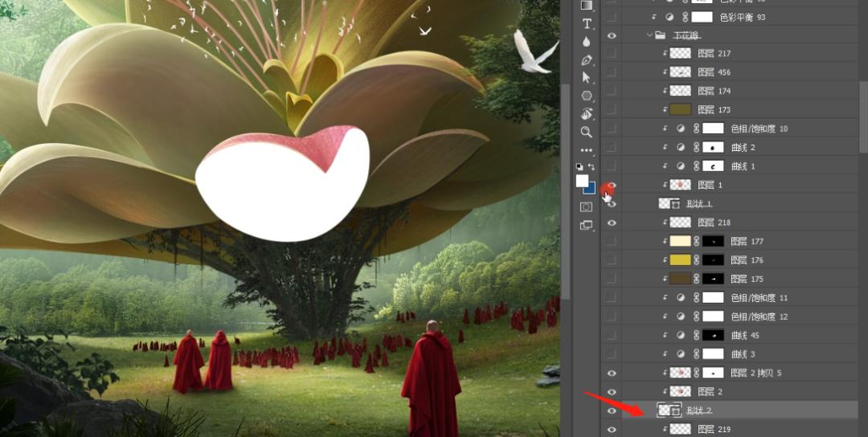The width and height of the screenshot is (868, 437).
Task: Show layer 图层 217
Action: tap(612, 54)
